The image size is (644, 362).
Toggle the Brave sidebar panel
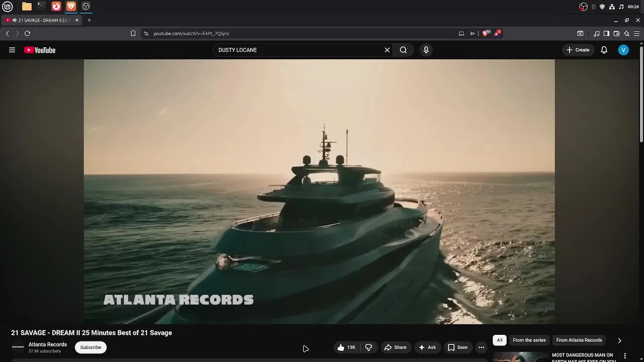(x=606, y=34)
